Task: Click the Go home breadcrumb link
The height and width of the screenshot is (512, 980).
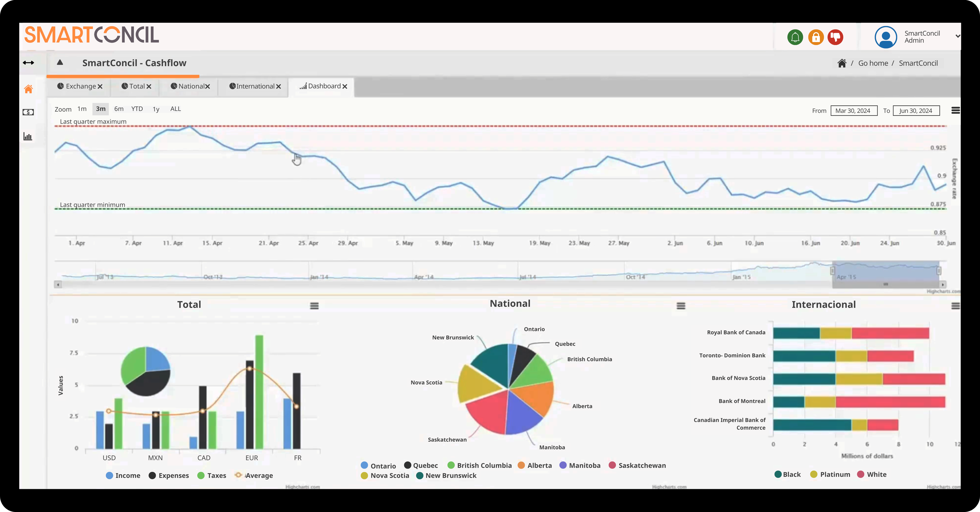Action: 873,63
